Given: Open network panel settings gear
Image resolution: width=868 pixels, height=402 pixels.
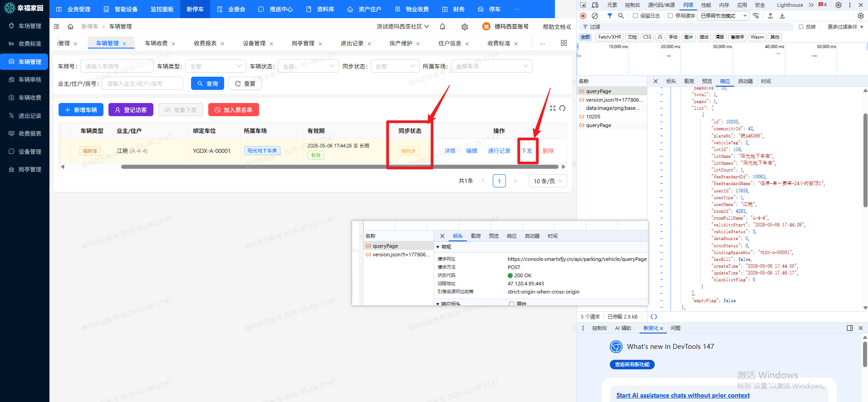Looking at the screenshot, I should coord(860,16).
